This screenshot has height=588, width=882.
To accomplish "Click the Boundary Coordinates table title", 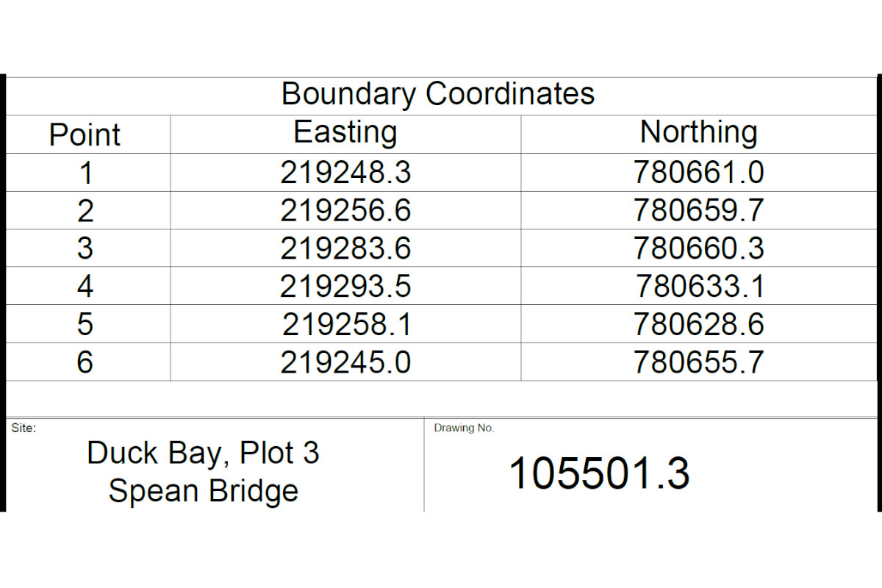I will pyautogui.click(x=438, y=95).
